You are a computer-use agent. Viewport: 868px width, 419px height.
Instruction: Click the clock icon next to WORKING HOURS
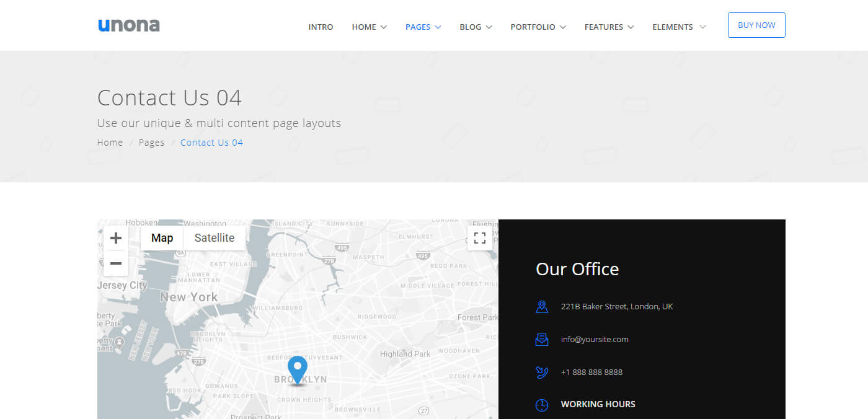[542, 404]
